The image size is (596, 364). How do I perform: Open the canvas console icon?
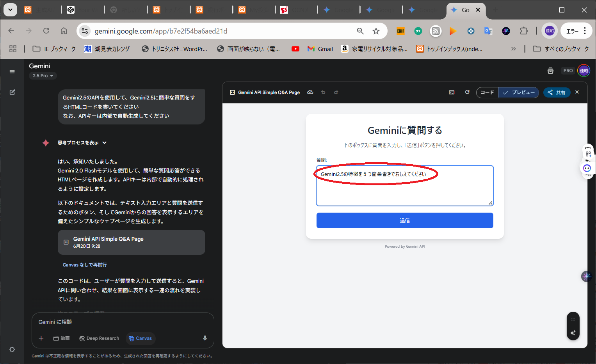point(452,92)
